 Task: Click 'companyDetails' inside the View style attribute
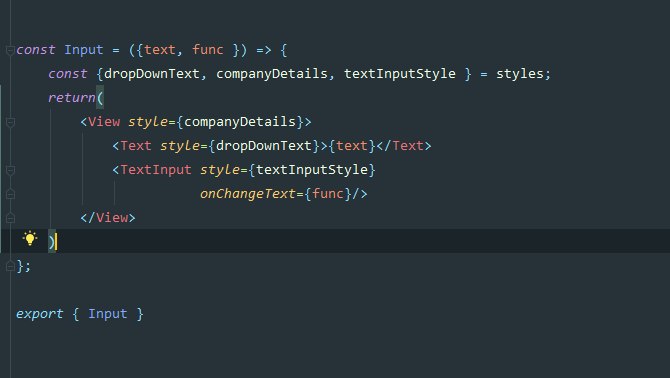(x=240, y=122)
